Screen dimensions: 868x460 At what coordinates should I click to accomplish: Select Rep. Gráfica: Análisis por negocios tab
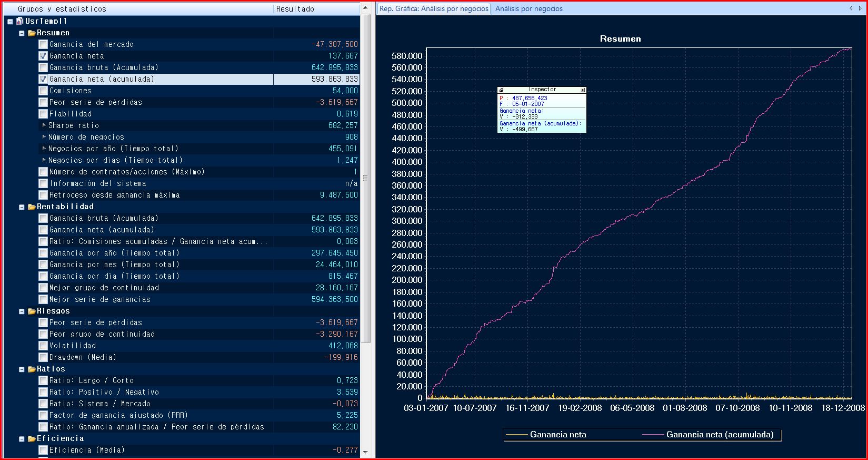[x=434, y=8]
